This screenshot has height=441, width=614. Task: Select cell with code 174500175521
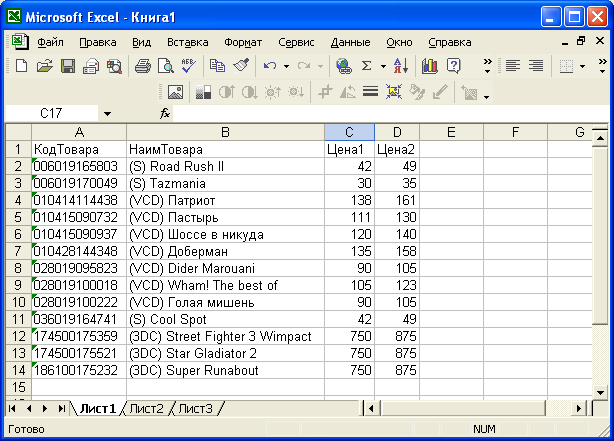tap(79, 353)
